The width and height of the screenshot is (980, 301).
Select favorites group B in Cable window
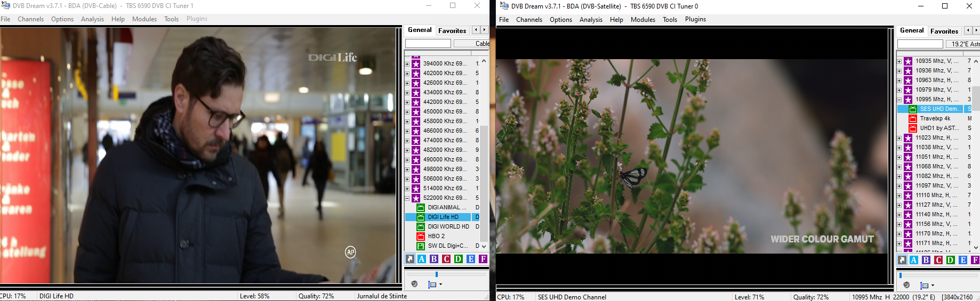tap(434, 259)
